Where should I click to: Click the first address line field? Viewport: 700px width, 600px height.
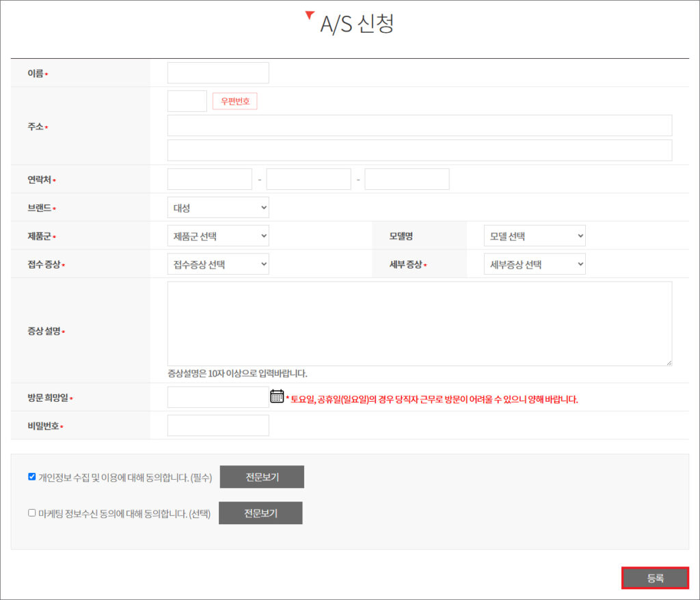click(x=419, y=126)
